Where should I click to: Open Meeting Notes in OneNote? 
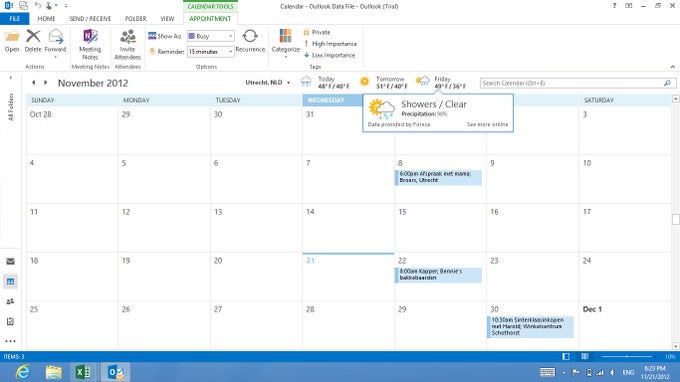click(x=90, y=44)
